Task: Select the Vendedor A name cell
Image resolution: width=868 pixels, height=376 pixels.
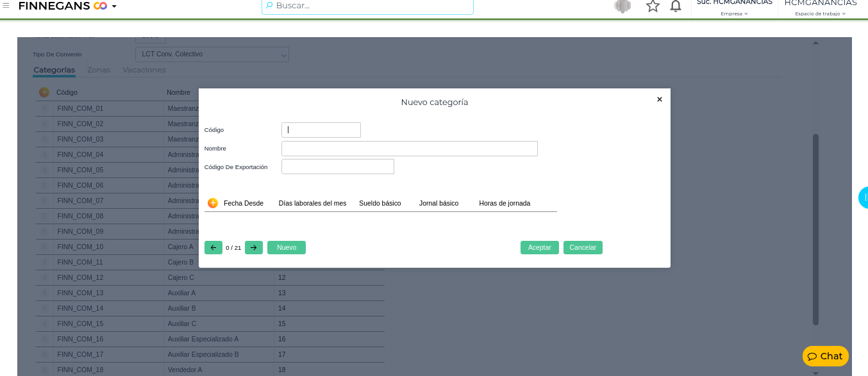Action: click(x=219, y=370)
